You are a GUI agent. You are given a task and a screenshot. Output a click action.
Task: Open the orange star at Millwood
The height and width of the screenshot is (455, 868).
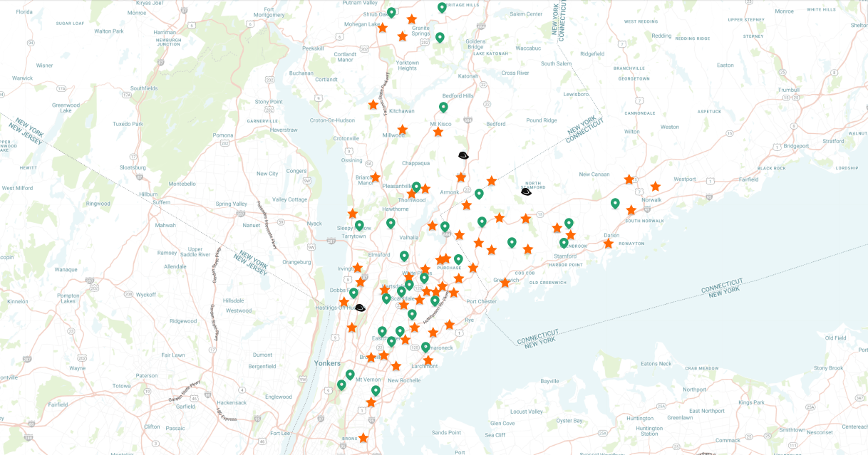[403, 130]
